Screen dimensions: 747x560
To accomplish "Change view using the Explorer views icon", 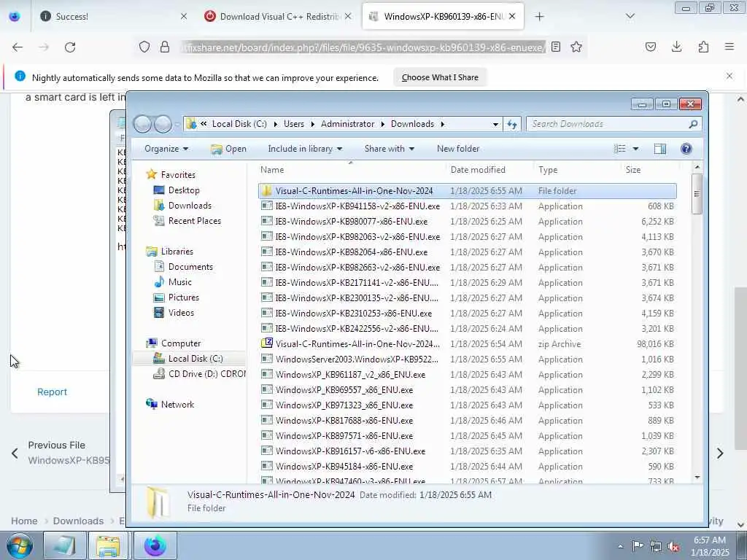I will click(x=620, y=149).
